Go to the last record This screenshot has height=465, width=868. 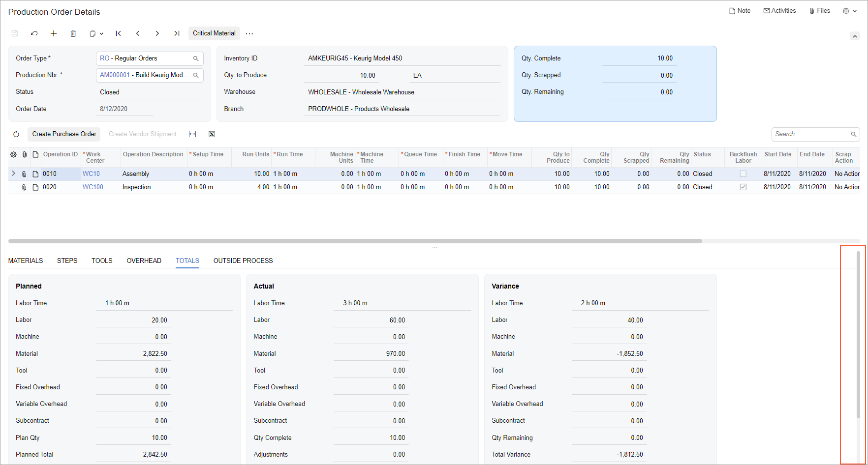[177, 33]
